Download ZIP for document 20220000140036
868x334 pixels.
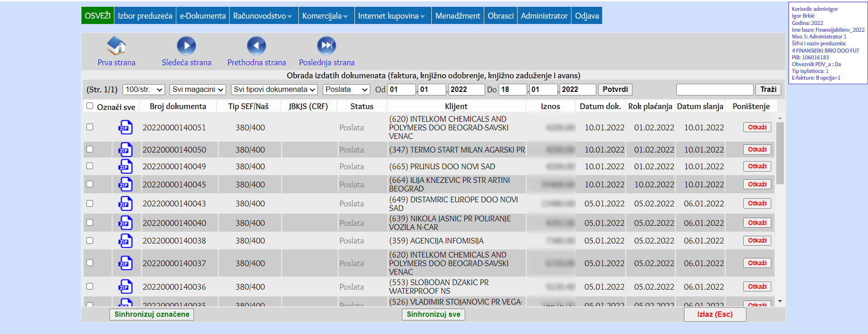point(125,287)
